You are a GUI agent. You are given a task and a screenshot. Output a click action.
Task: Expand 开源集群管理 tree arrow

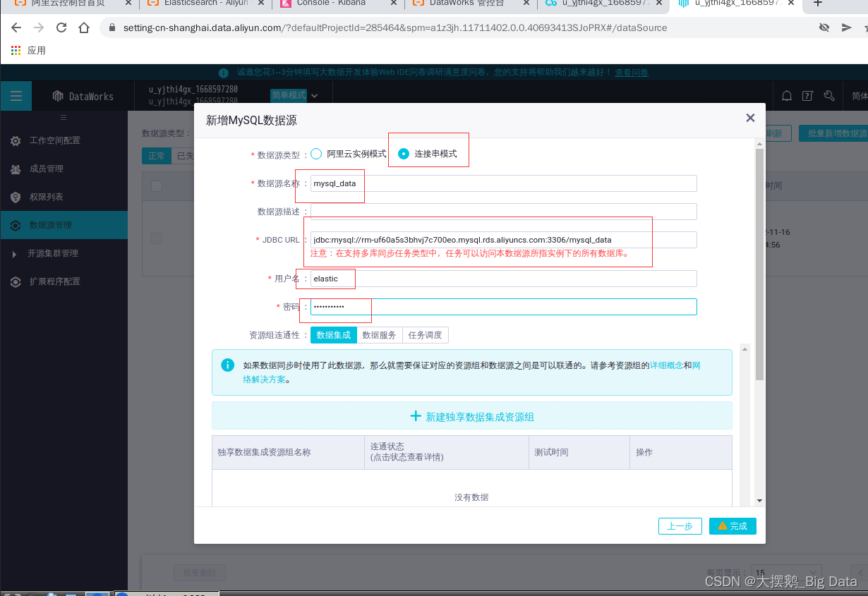pos(14,254)
